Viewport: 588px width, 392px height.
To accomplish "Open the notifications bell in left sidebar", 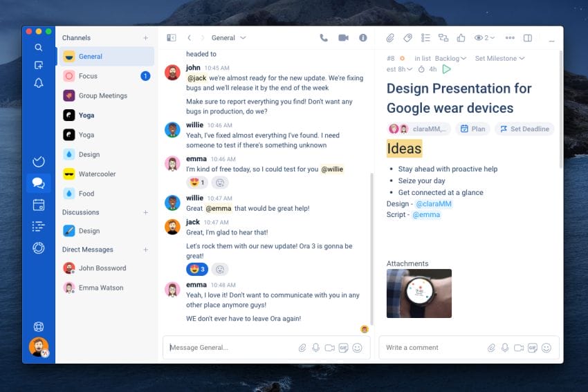I will (x=39, y=83).
